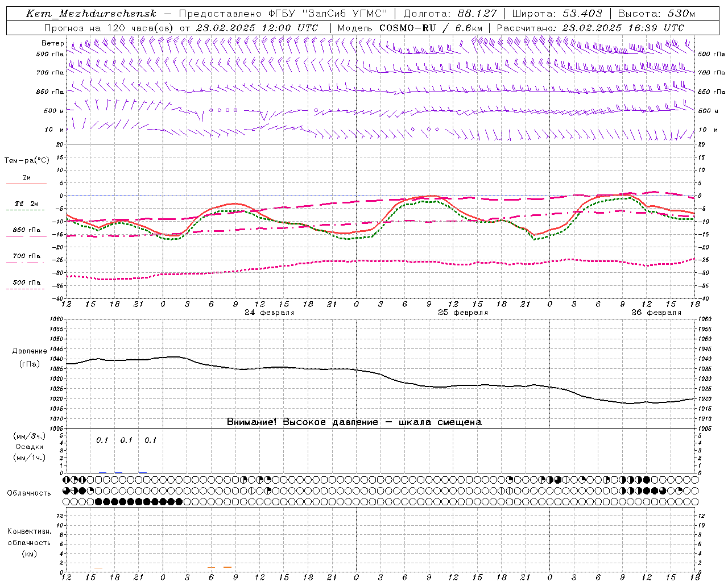Image resolution: width=728 pixels, height=582 pixels.
Task: Select the provider text ФГБУ "ЗапСиб УГМС"
Action: coord(328,14)
